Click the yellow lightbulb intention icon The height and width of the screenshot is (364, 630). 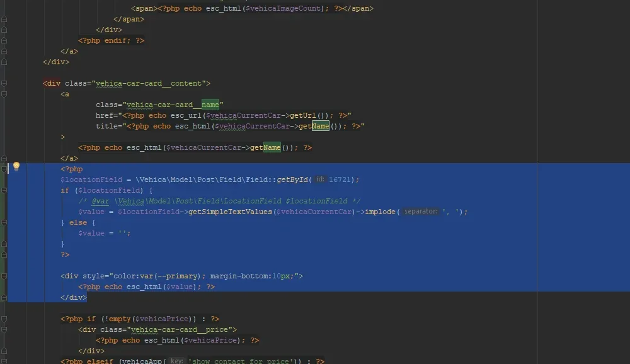coord(16,166)
